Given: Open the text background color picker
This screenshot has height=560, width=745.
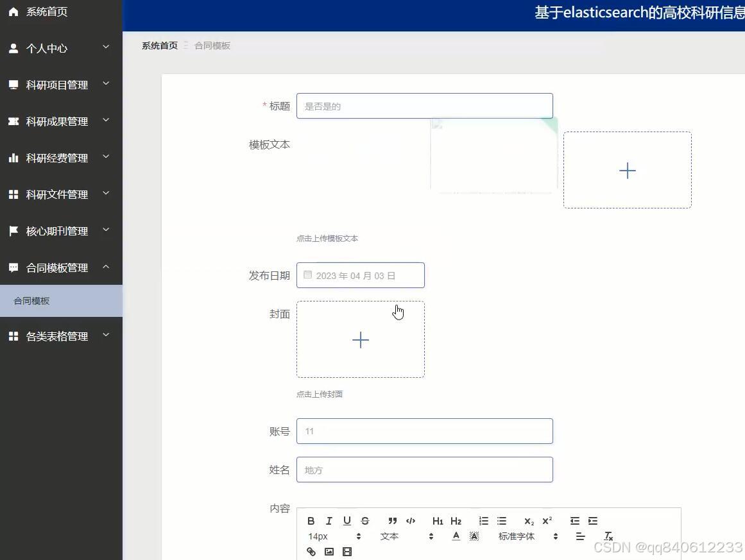Looking at the screenshot, I should tap(474, 536).
